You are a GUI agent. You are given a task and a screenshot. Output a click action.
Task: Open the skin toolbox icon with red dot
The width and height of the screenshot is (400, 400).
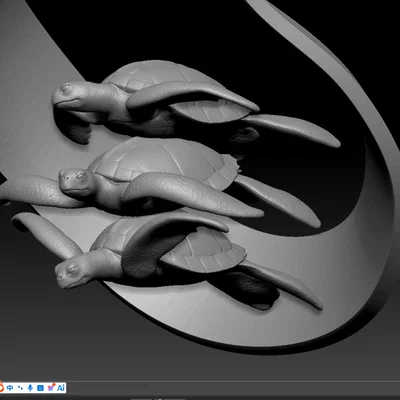pyautogui.click(x=51, y=388)
